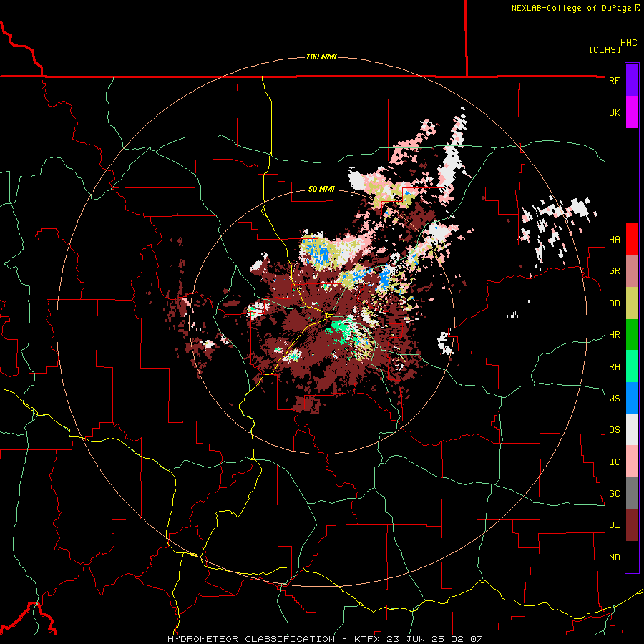644x644 pixels.
Task: Click the red HA legend color swatch
Action: (632, 239)
